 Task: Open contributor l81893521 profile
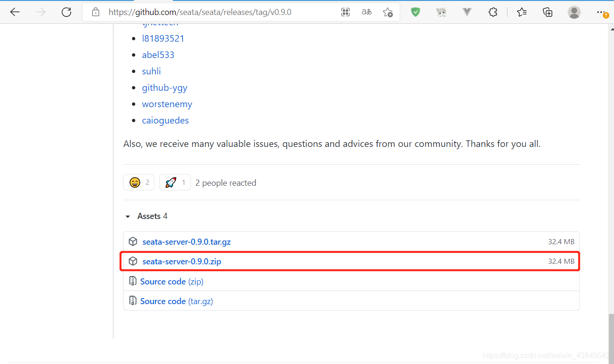[x=163, y=38]
